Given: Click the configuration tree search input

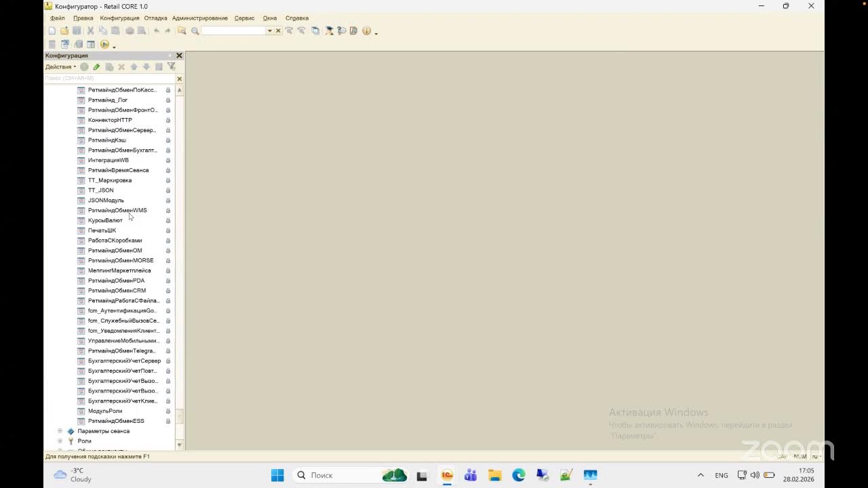Looking at the screenshot, I should 108,79.
